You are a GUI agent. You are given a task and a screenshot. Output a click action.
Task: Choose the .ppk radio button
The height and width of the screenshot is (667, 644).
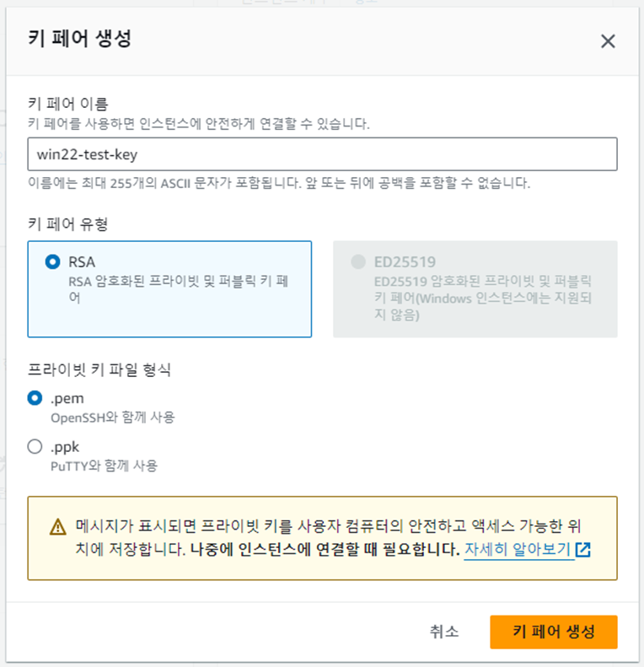pos(35,447)
